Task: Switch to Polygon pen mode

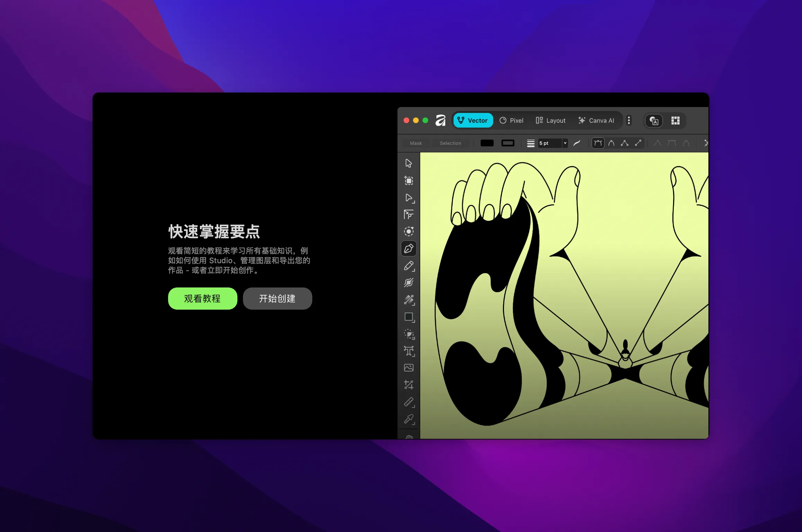Action: click(625, 143)
